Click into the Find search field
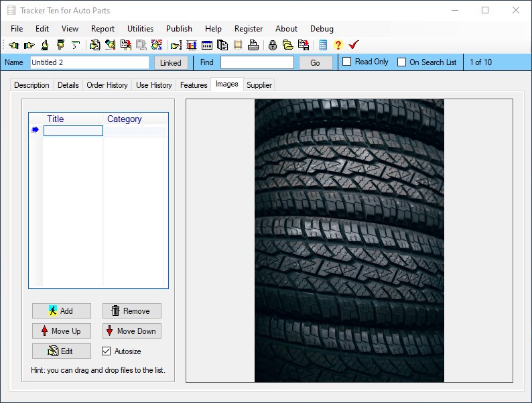The width and height of the screenshot is (532, 403). (257, 62)
